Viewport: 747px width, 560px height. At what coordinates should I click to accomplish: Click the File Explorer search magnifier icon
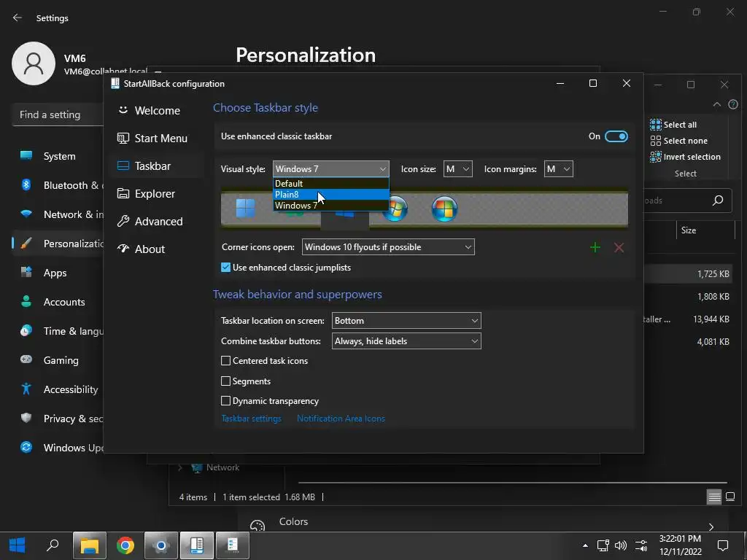point(718,201)
